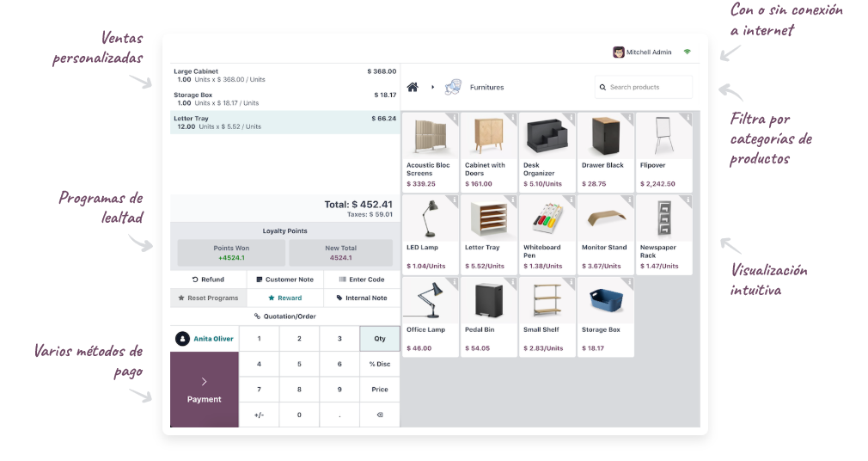This screenshot has width=868, height=461.
Task: Click the Anita Oliver customer icon
Action: (182, 339)
